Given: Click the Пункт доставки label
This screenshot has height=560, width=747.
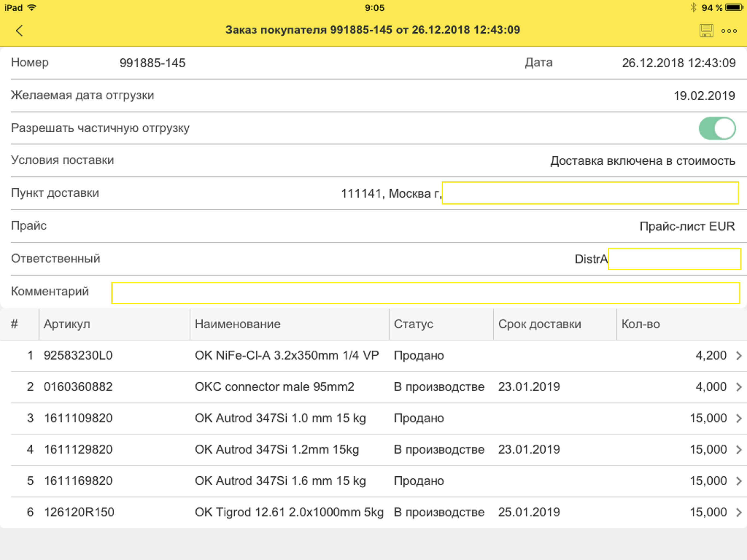Looking at the screenshot, I should pyautogui.click(x=55, y=193).
